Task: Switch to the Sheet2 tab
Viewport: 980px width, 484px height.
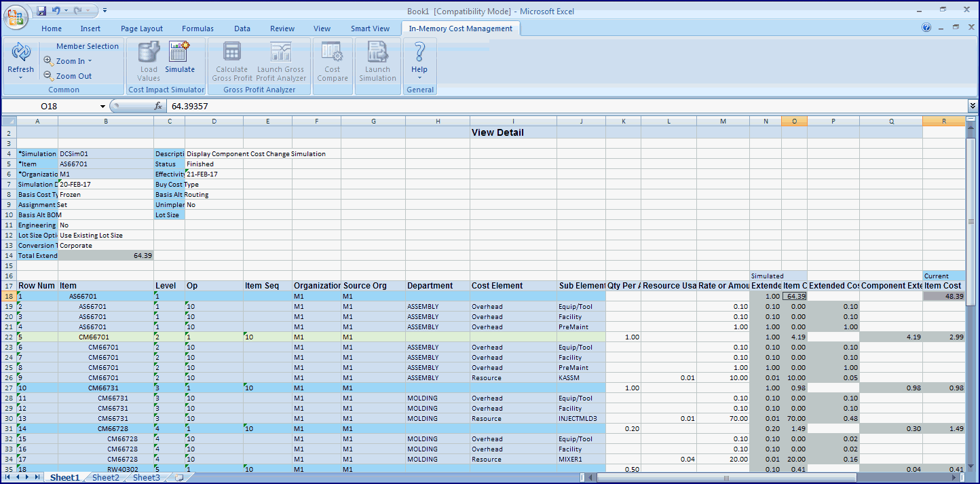Action: pyautogui.click(x=106, y=478)
